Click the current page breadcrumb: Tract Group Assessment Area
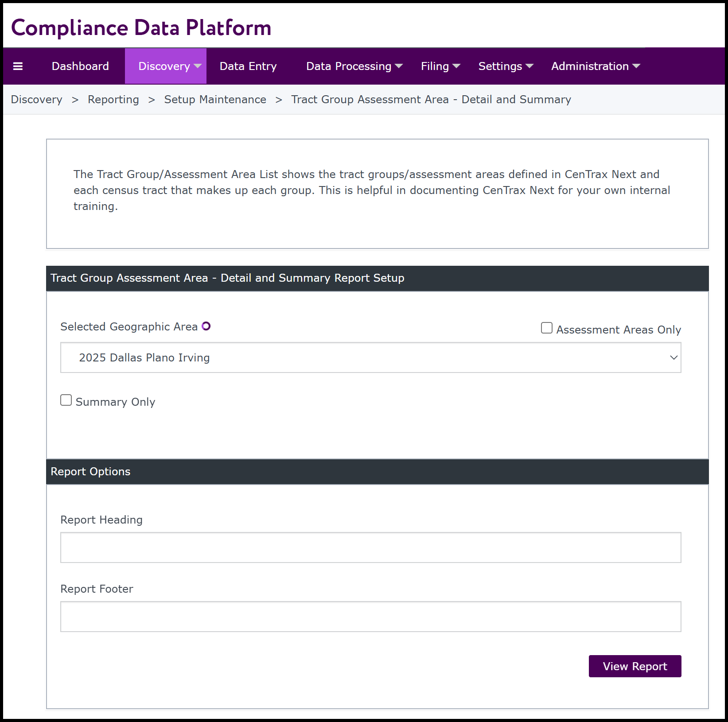The image size is (728, 722). [431, 100]
